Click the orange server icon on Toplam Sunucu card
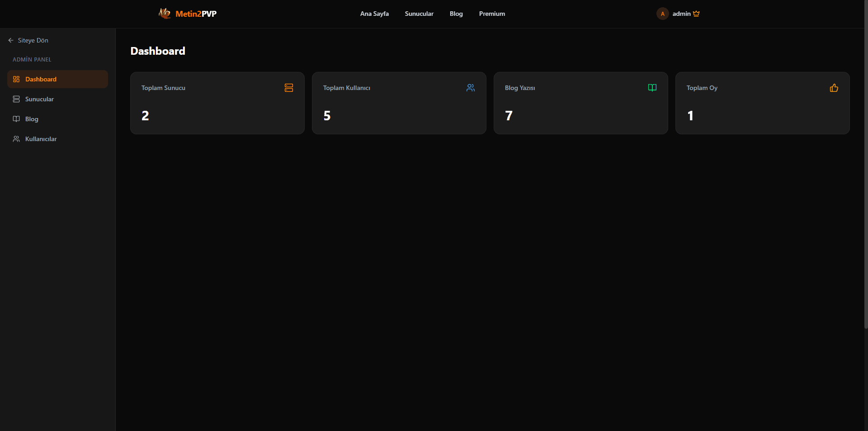The image size is (868, 431). 288,88
